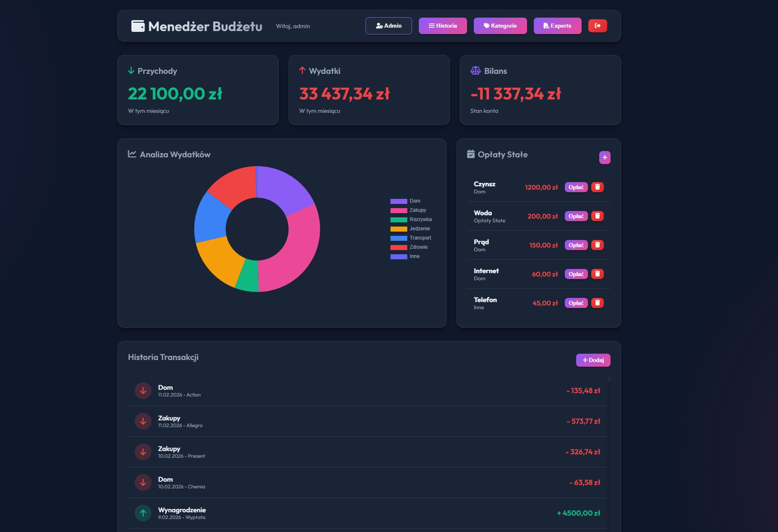The image size is (778, 532).
Task: Delete the Czynsz recurring payment
Action: 597,187
